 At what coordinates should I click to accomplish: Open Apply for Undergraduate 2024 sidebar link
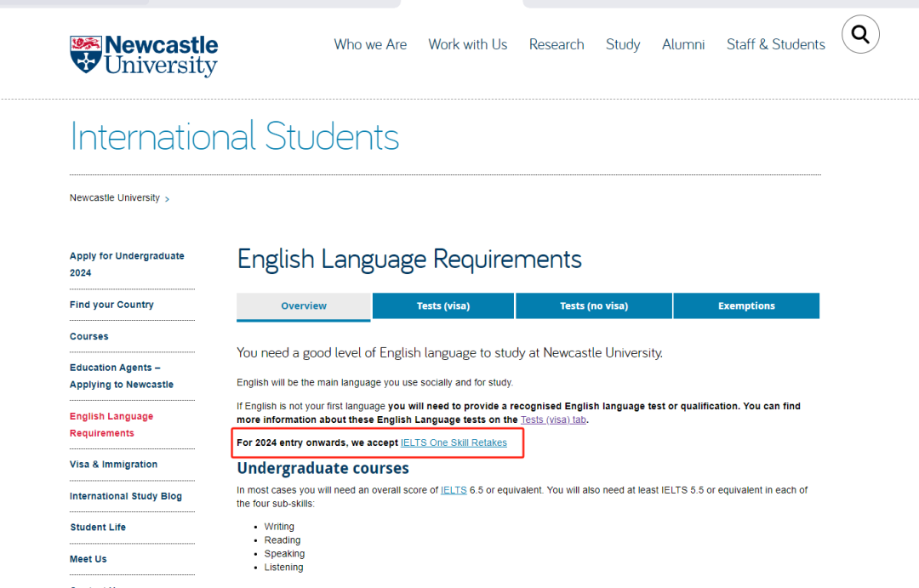127,265
